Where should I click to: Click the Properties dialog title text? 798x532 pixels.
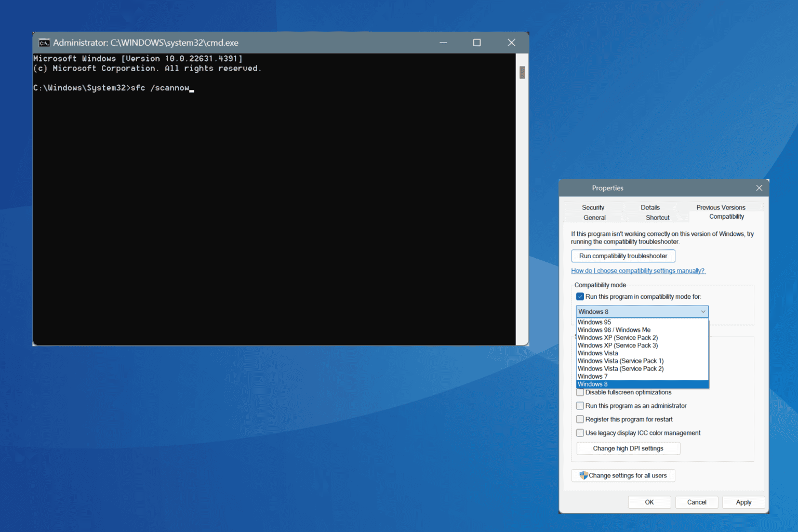click(607, 188)
